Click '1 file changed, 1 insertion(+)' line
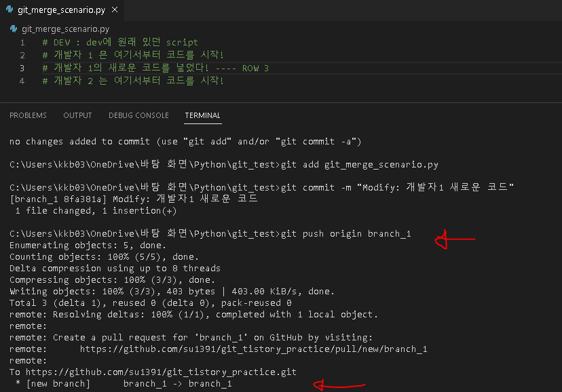 [96, 210]
